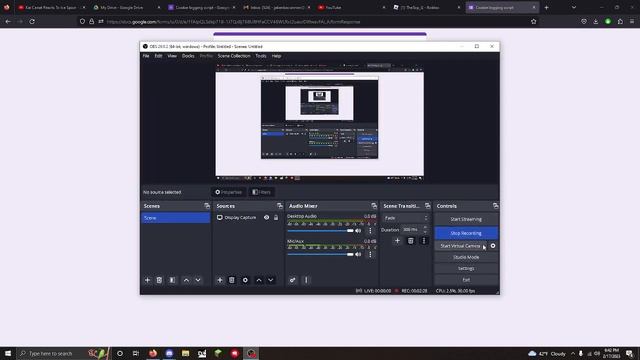Move source down arrow in Sources dock
This screenshot has height=360, width=640.
coord(271,280)
